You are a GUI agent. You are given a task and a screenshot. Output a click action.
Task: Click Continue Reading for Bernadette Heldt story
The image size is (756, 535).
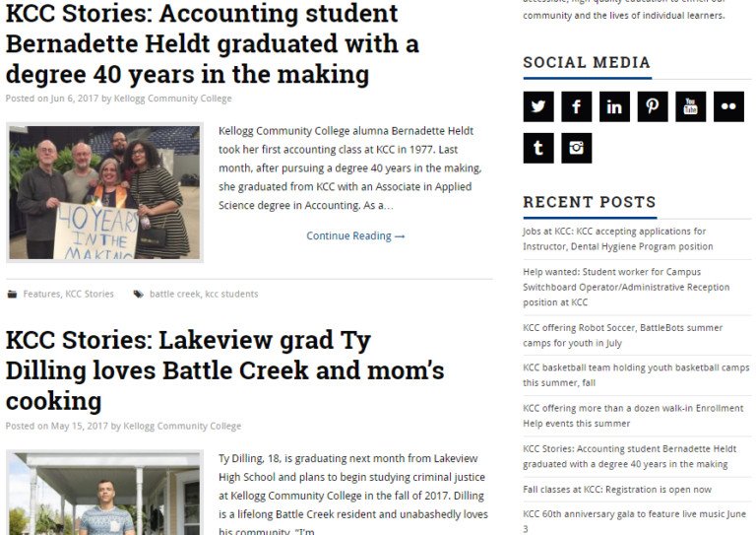click(355, 235)
